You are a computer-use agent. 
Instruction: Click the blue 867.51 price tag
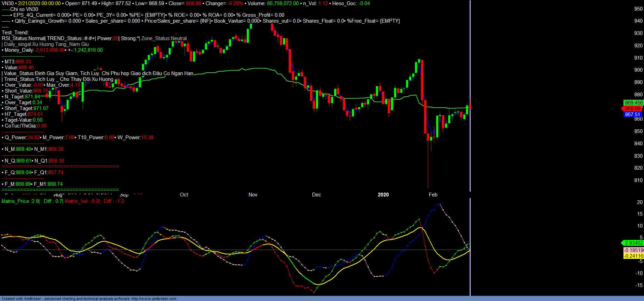tap(632, 115)
